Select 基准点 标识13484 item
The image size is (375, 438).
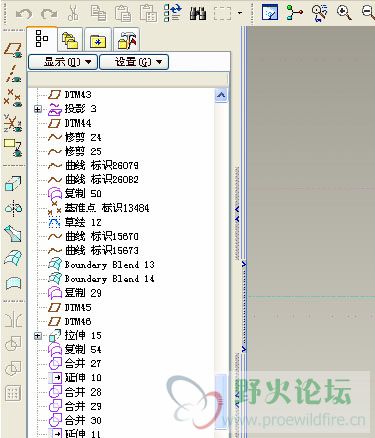(107, 208)
